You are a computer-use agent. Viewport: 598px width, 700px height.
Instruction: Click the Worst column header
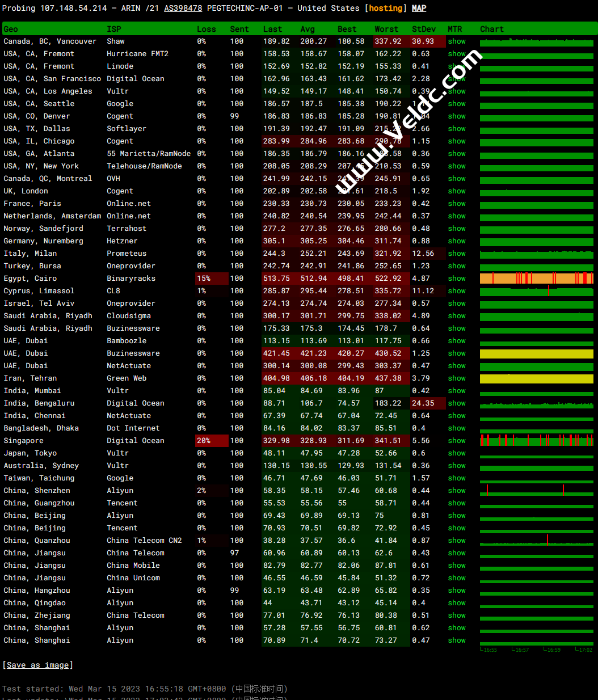386,29
